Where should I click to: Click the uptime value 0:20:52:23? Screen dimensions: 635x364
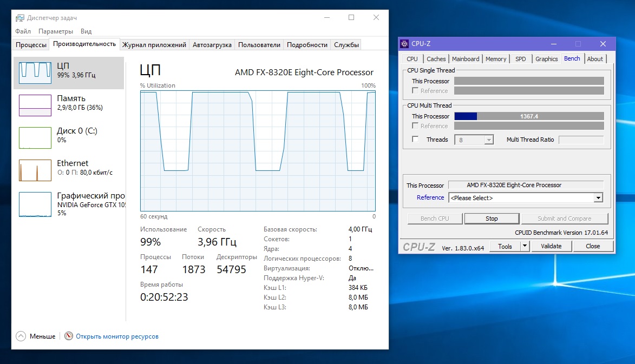[164, 297]
